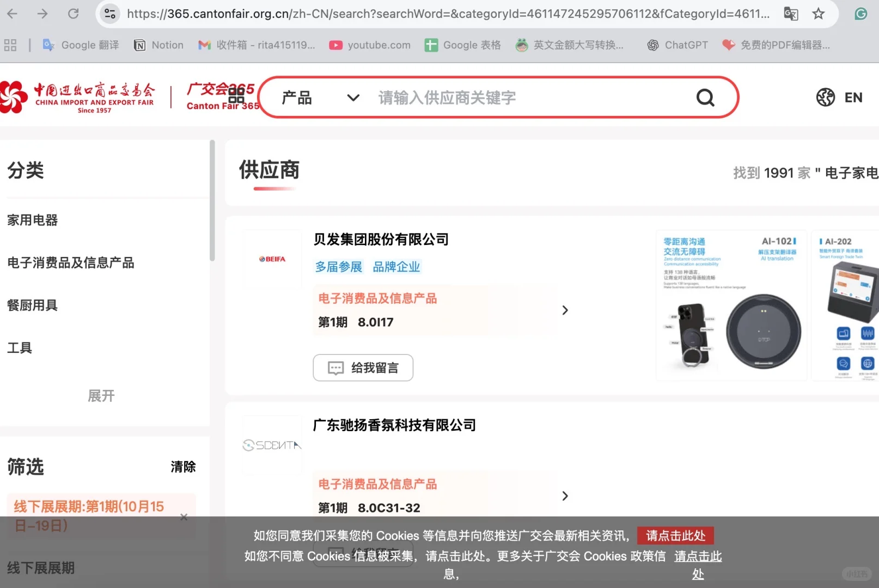Switch language to EN
Viewport: 879px width, 588px height.
[853, 97]
